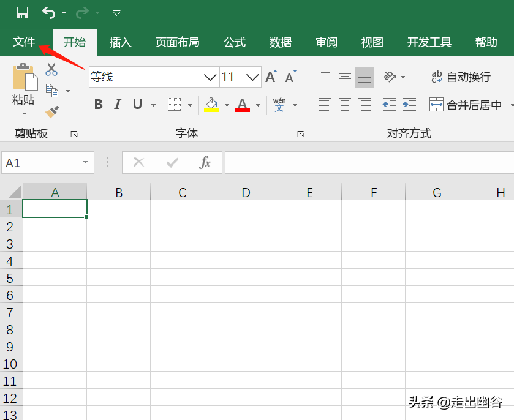Click the Cancel X in formula bar
The image size is (514, 420).
coord(139,162)
